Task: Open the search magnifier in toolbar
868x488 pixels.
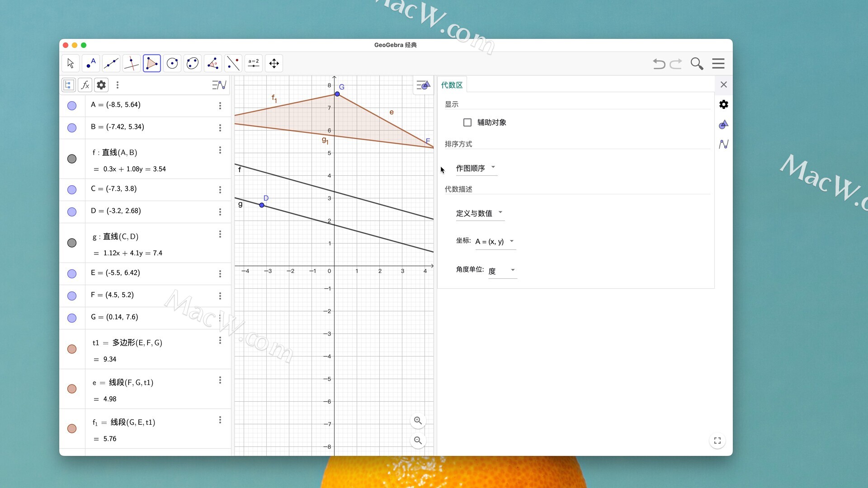Action: click(x=697, y=64)
